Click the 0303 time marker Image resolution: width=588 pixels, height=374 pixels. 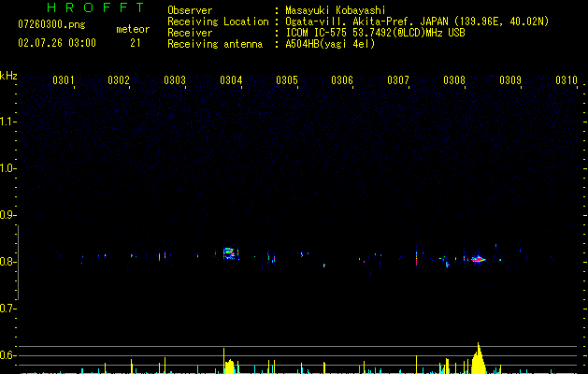tap(175, 80)
